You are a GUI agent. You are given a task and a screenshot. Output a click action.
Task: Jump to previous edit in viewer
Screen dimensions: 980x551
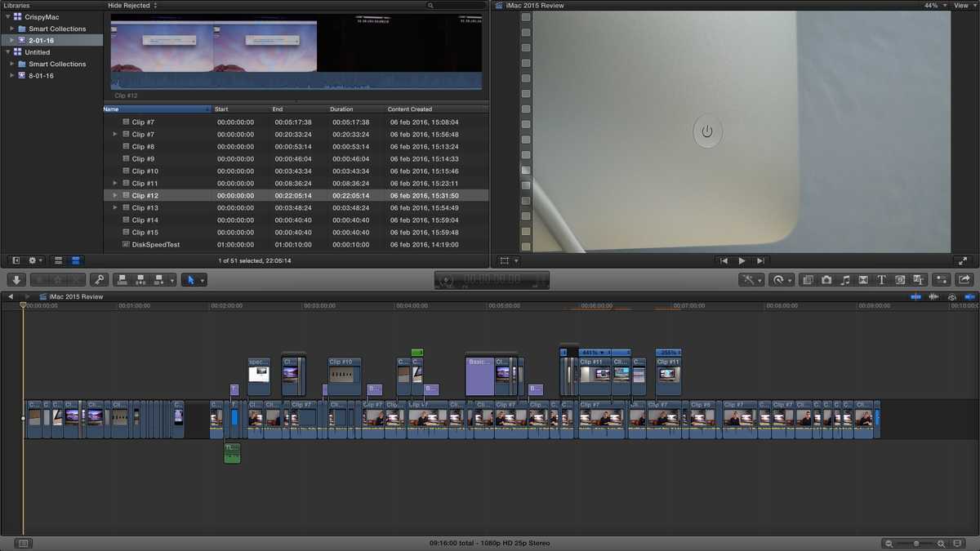tap(724, 260)
